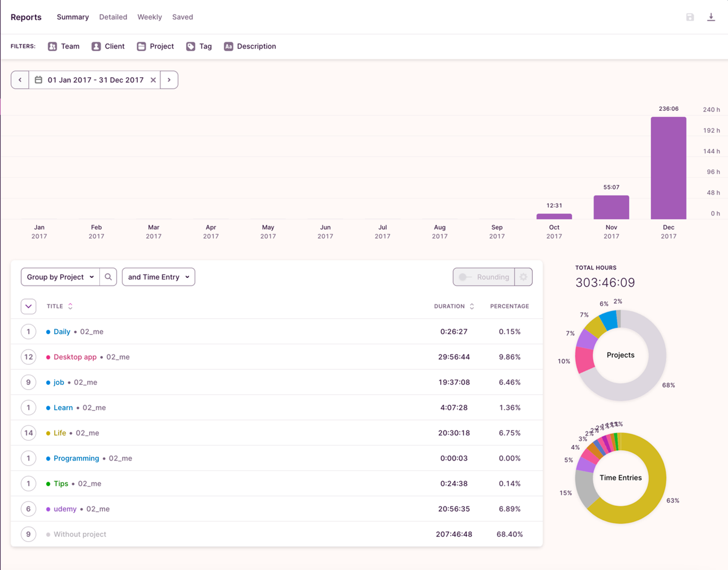
Task: Open the udemy project link
Action: pos(65,509)
